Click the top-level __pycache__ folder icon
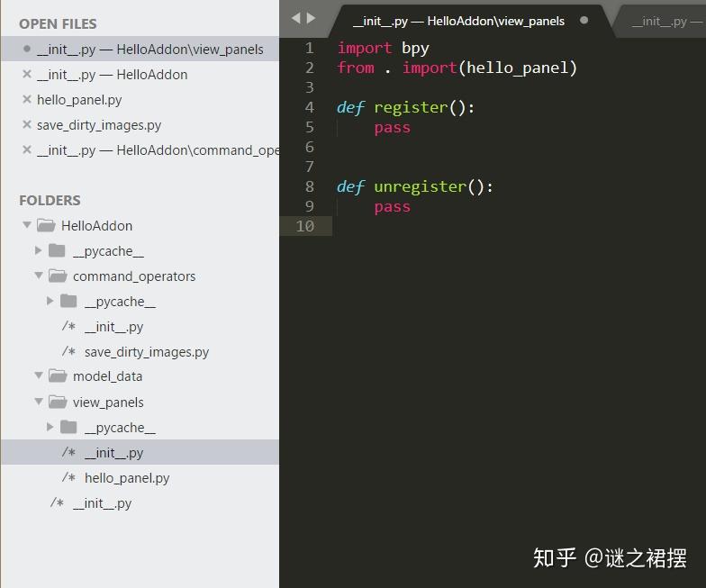This screenshot has height=588, width=706. pyautogui.click(x=57, y=250)
